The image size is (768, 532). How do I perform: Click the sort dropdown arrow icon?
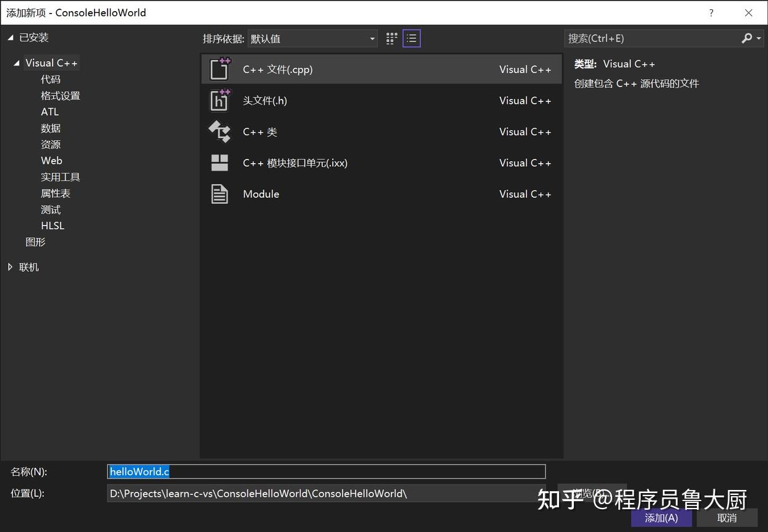coord(372,38)
